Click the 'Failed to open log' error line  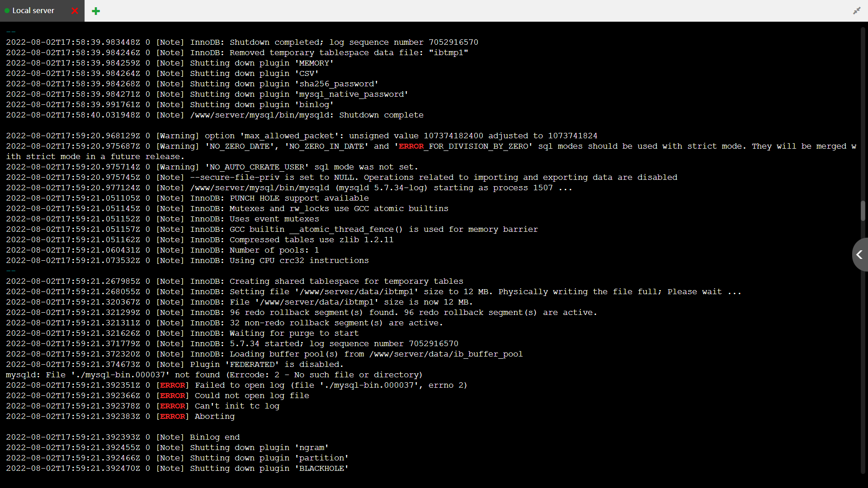point(330,385)
